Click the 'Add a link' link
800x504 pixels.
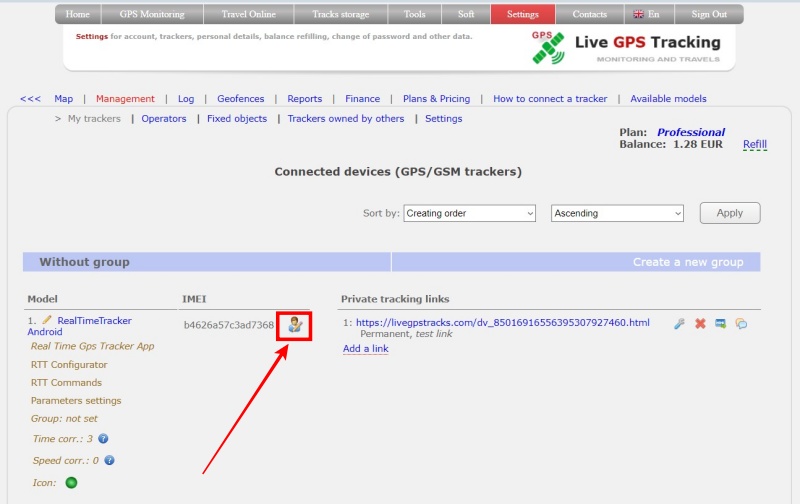click(x=365, y=349)
